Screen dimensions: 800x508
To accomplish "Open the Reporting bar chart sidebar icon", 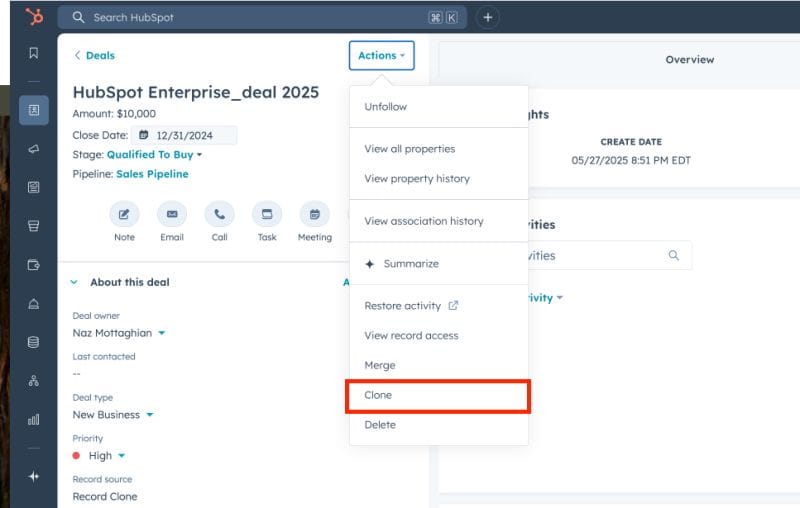I will (x=34, y=419).
